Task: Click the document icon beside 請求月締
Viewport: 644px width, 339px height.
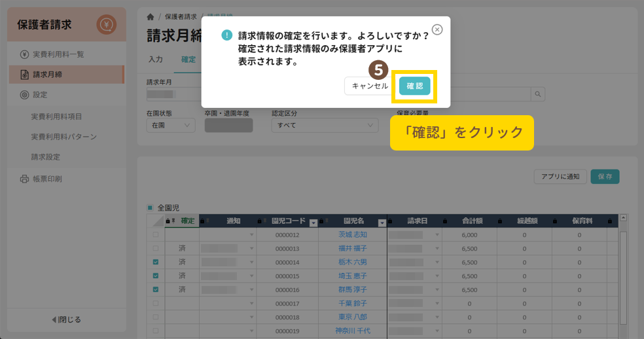Action: pos(24,75)
